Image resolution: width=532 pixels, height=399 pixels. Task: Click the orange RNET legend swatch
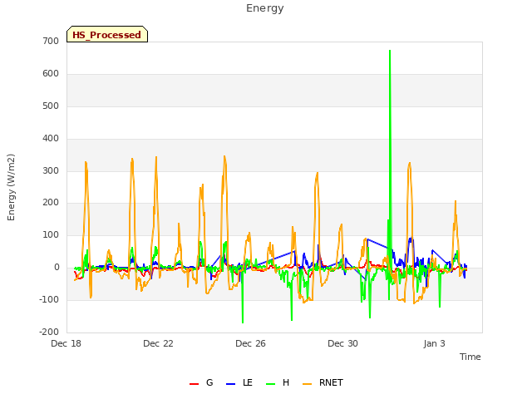(307, 384)
